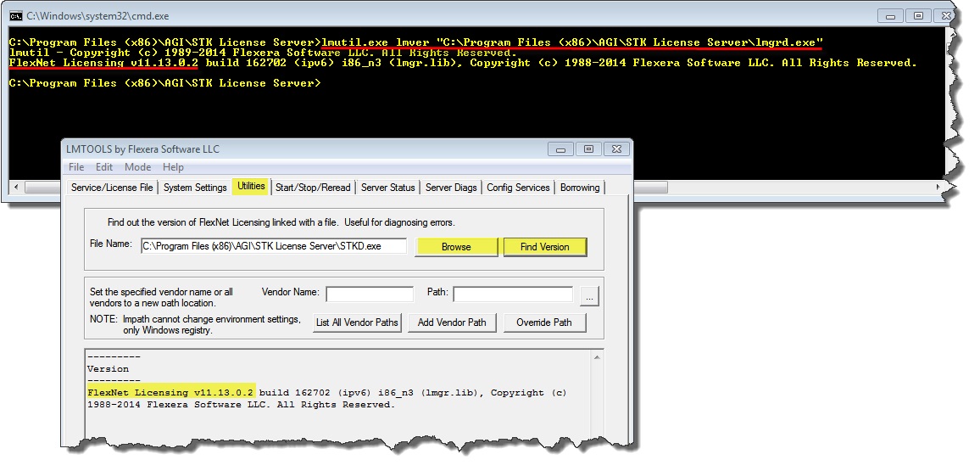Open the Borrowing tab

tap(580, 188)
